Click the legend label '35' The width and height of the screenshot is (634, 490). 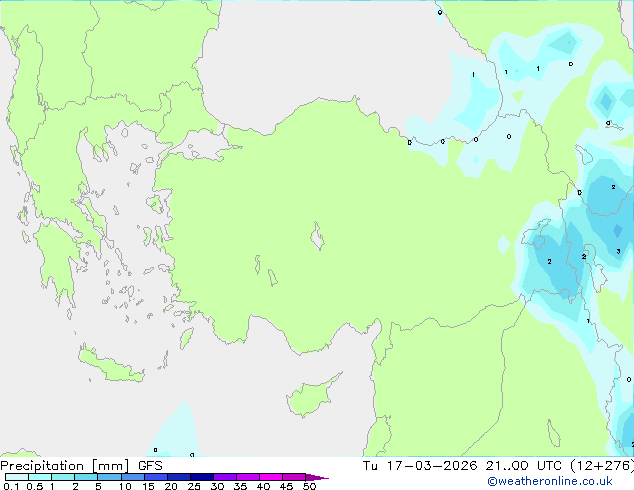tap(240, 486)
